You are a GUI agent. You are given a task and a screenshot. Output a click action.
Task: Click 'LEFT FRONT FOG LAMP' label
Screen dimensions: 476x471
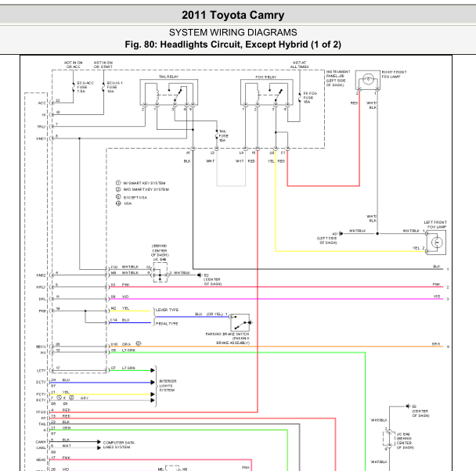pos(435,225)
